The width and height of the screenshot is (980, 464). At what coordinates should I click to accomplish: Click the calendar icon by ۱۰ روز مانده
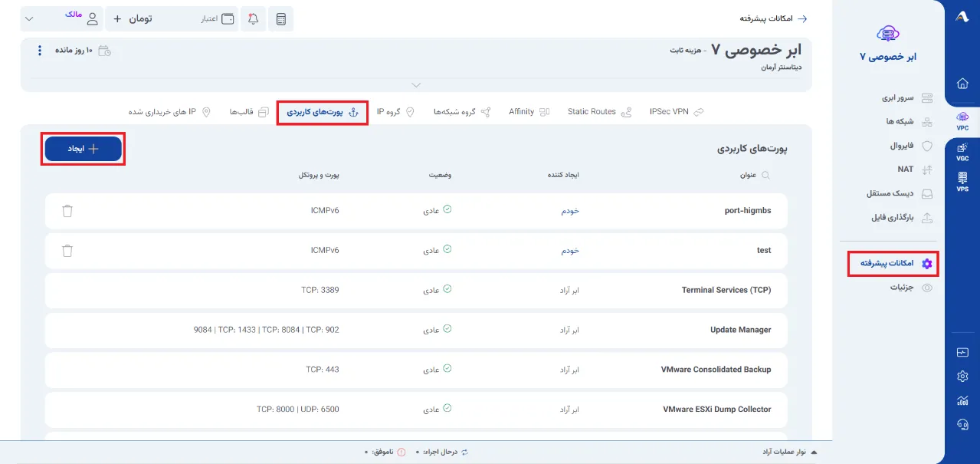[x=105, y=51]
